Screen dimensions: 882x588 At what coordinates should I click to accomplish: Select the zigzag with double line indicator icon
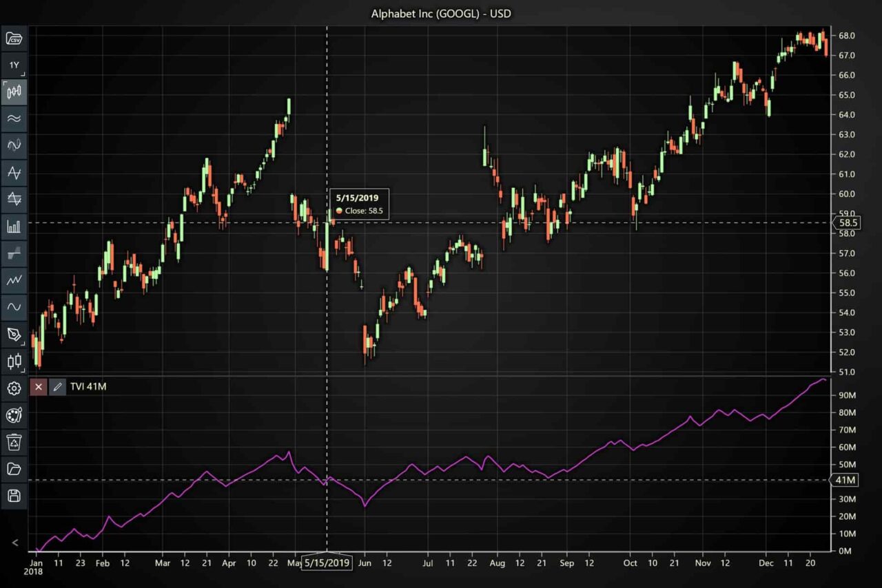point(14,200)
